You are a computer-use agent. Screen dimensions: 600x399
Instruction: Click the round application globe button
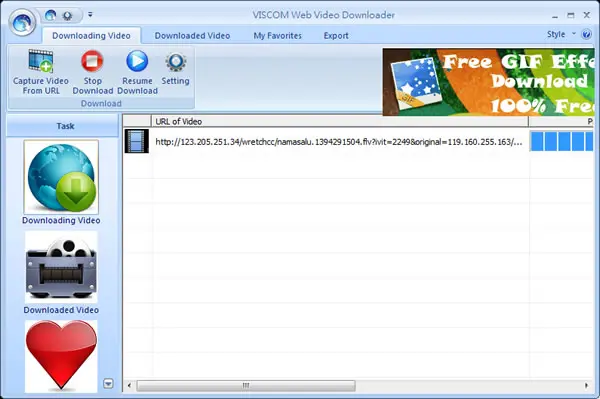(22, 23)
